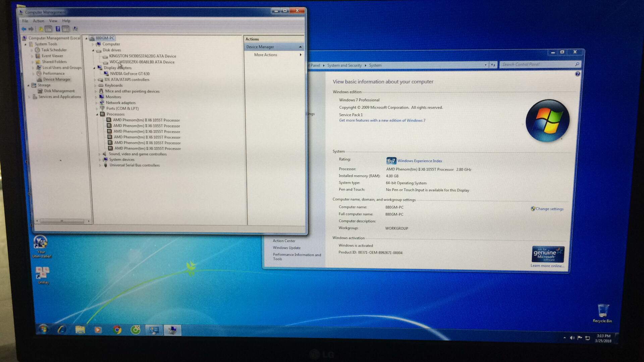The image size is (644, 362).
Task: Collapse the Storage tree node
Action: pyautogui.click(x=28, y=85)
